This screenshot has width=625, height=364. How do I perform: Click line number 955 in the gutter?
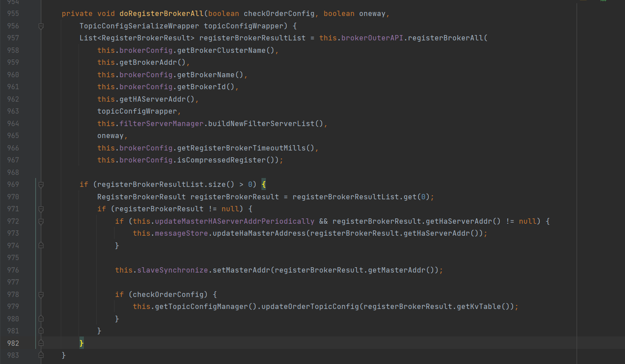click(x=13, y=14)
